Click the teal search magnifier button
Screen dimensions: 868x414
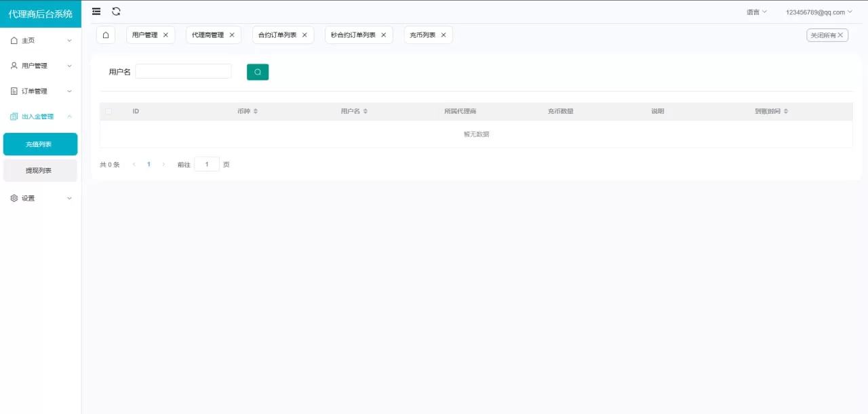tap(258, 71)
